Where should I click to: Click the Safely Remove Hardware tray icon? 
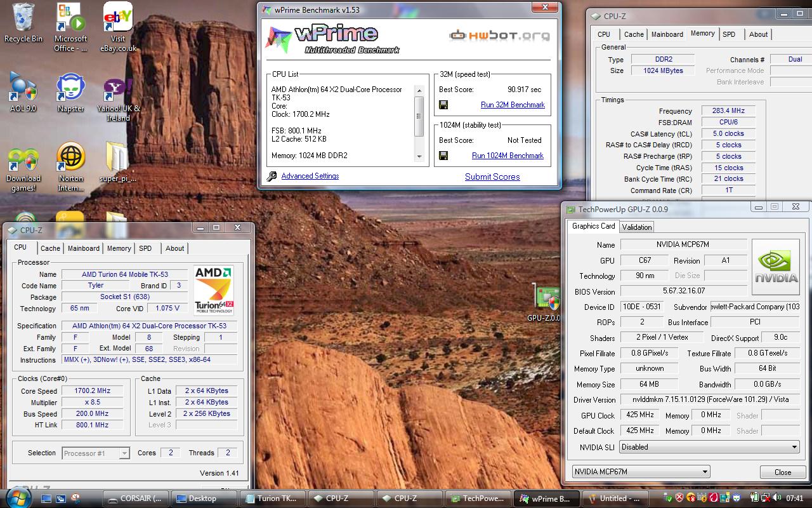pyautogui.click(x=667, y=498)
